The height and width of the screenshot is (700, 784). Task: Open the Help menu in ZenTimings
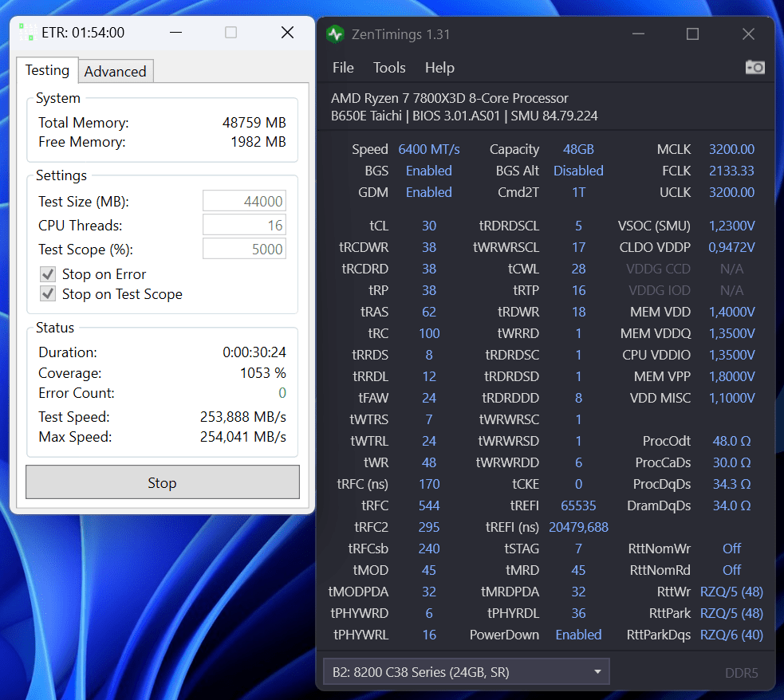[439, 68]
